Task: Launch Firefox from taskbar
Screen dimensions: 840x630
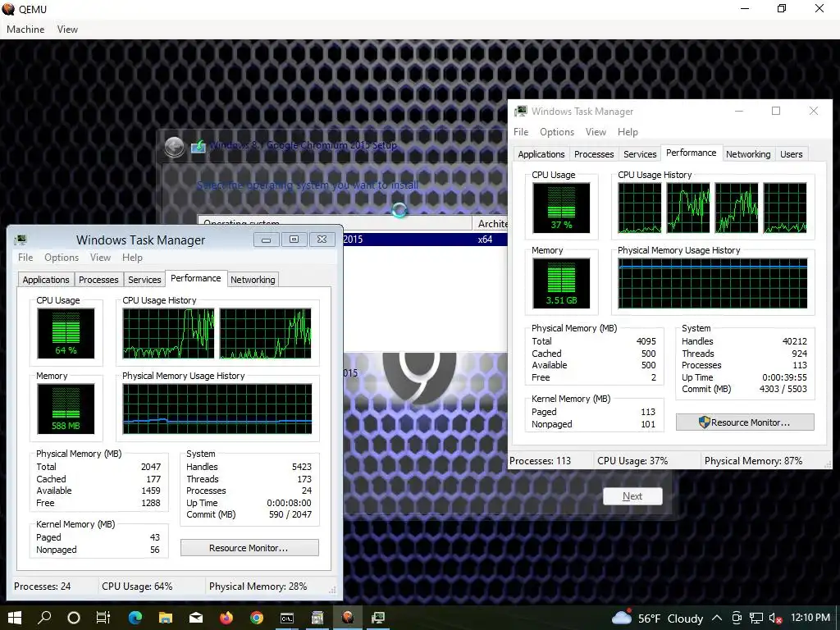Action: [x=226, y=618]
